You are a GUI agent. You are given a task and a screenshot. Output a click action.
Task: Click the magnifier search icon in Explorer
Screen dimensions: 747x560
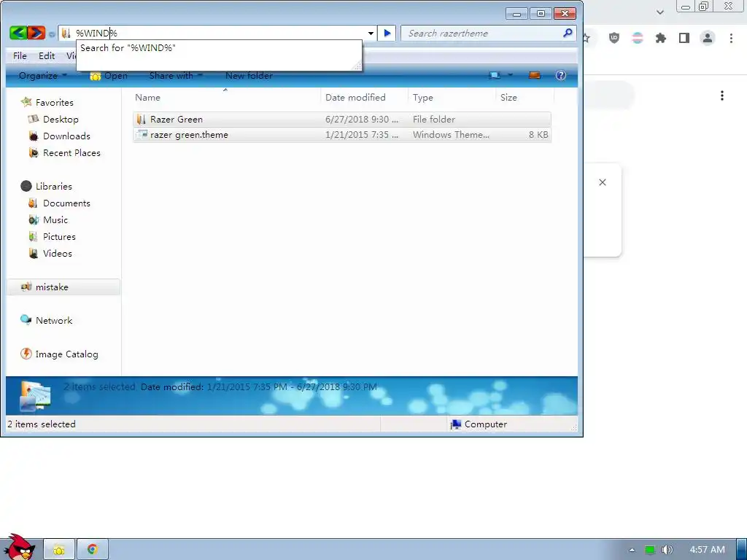[x=568, y=33]
